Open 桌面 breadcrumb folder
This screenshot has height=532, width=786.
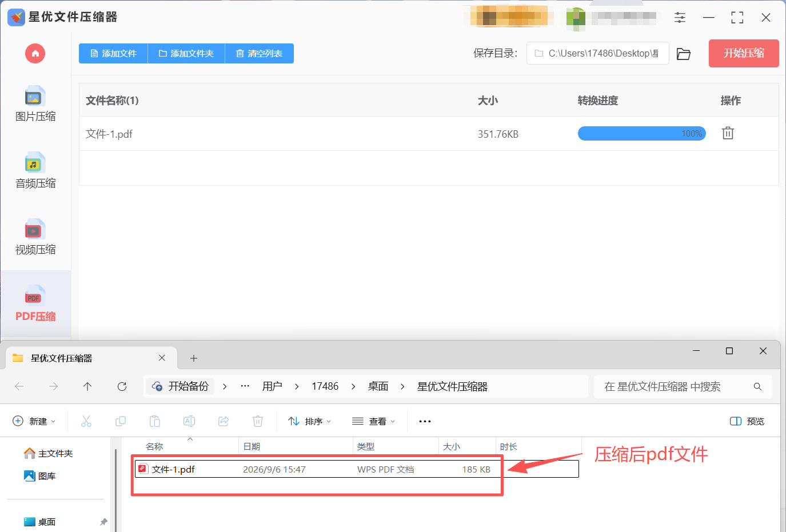[378, 386]
